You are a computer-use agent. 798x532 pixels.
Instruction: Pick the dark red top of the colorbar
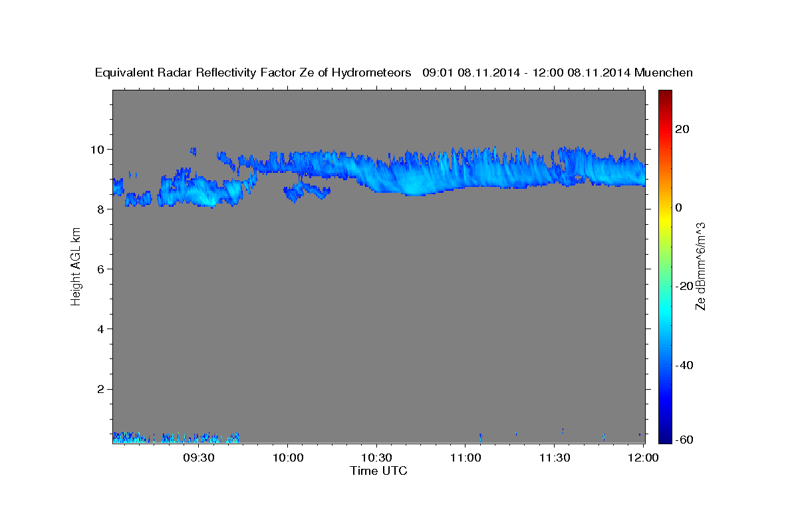[x=666, y=94]
